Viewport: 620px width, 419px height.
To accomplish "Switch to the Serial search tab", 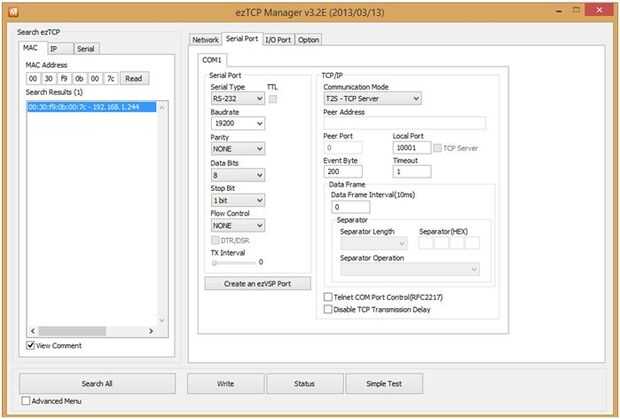I will click(86, 49).
